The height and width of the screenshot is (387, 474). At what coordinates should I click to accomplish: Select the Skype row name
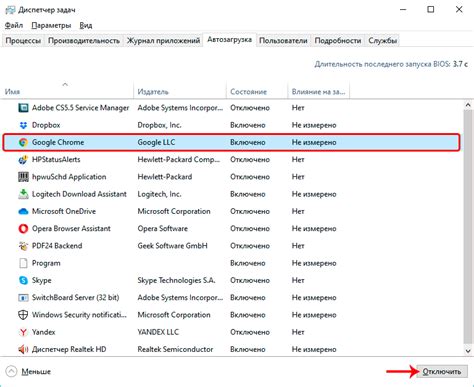[42, 280]
